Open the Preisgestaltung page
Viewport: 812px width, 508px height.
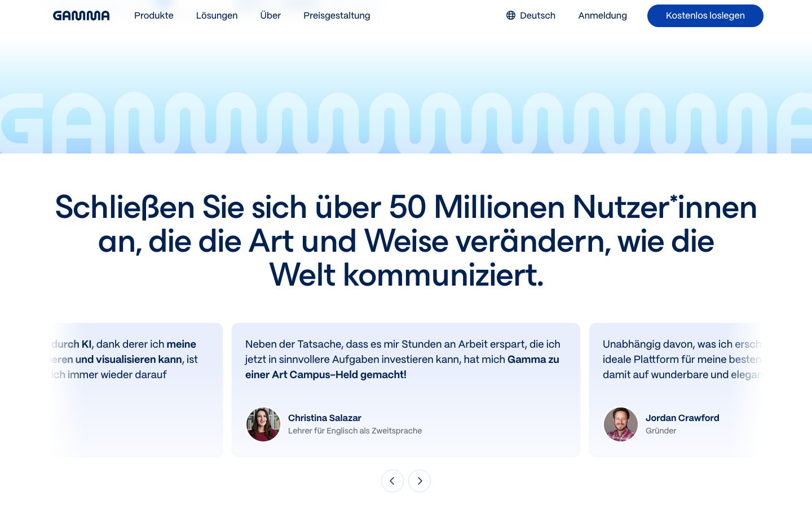(337, 15)
